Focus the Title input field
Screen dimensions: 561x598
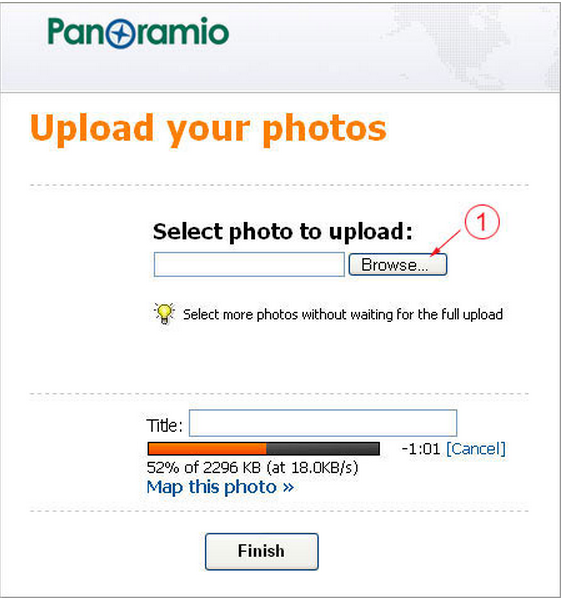[x=323, y=423]
